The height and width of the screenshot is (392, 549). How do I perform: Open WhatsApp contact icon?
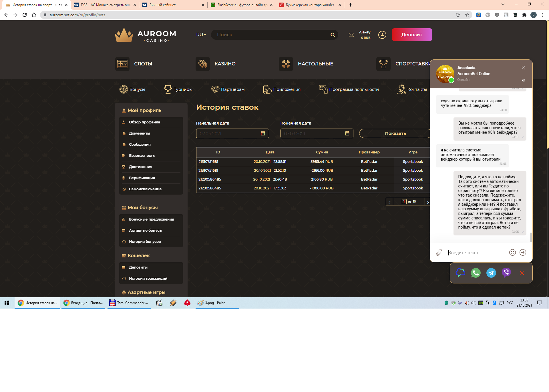click(476, 273)
